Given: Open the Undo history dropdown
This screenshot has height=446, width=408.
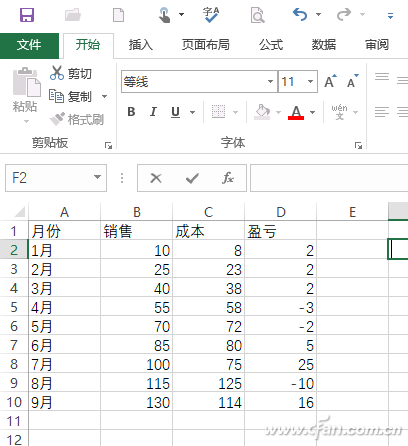Looking at the screenshot, I should [x=318, y=15].
